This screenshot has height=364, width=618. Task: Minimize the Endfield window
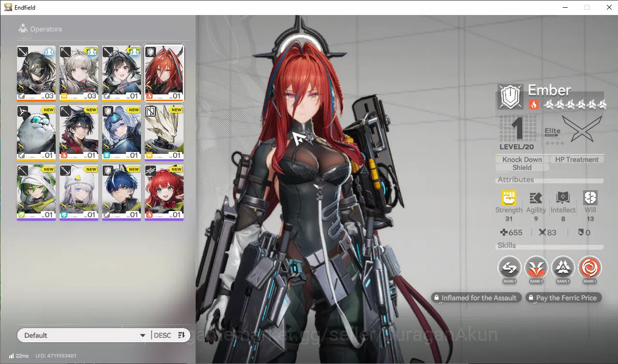click(565, 7)
